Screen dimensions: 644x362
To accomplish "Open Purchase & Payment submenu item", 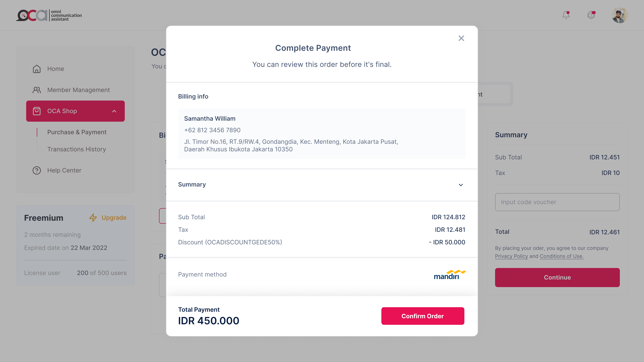I will pyautogui.click(x=77, y=132).
